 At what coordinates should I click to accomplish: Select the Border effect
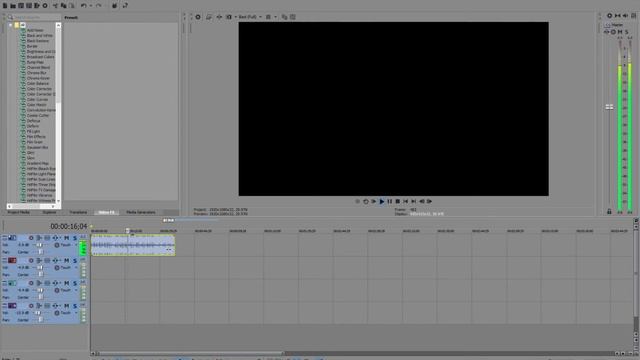tap(32, 46)
